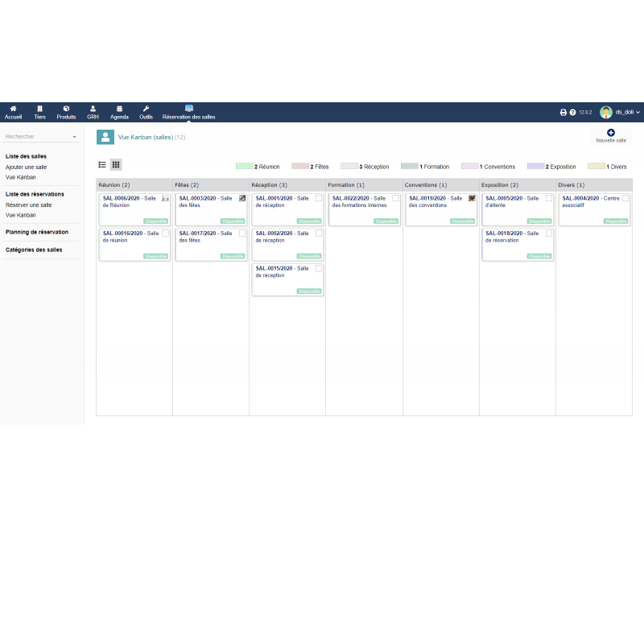
Task: Click the printer icon in the top bar
Action: pyautogui.click(x=563, y=113)
